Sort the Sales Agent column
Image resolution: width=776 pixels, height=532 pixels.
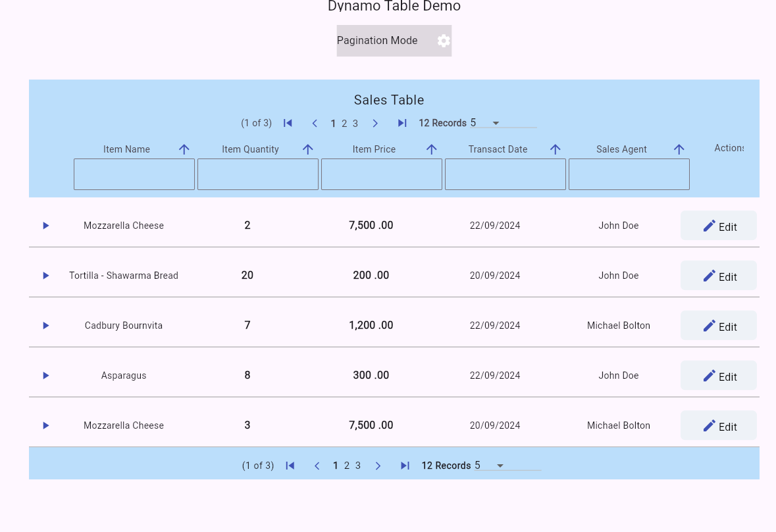click(679, 149)
